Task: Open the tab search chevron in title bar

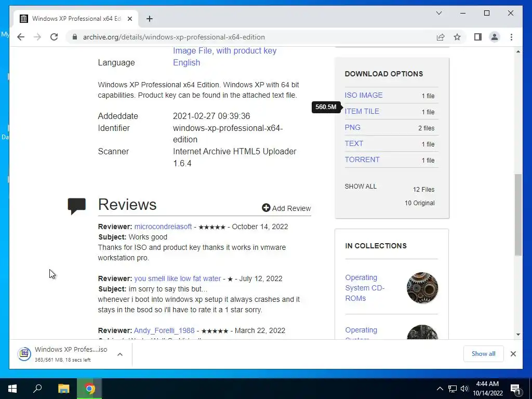Action: pos(438,13)
